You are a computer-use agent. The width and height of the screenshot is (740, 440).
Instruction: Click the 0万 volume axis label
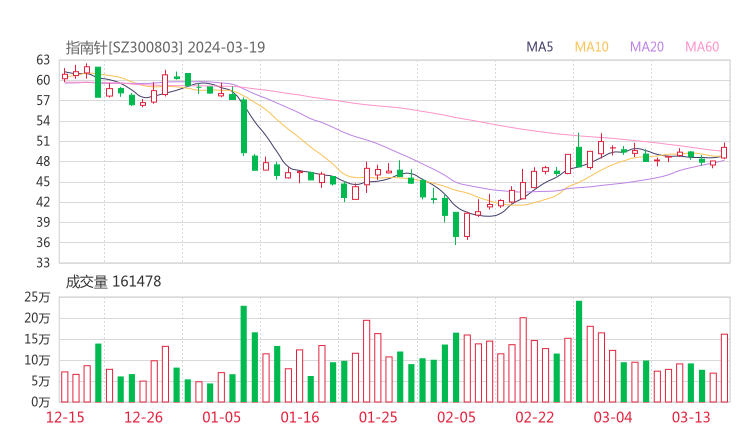point(41,403)
